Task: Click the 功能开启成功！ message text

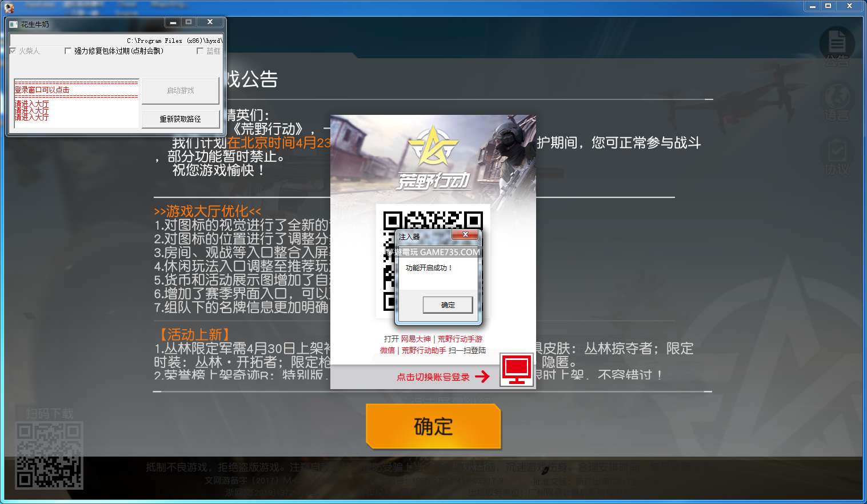Action: click(x=429, y=267)
